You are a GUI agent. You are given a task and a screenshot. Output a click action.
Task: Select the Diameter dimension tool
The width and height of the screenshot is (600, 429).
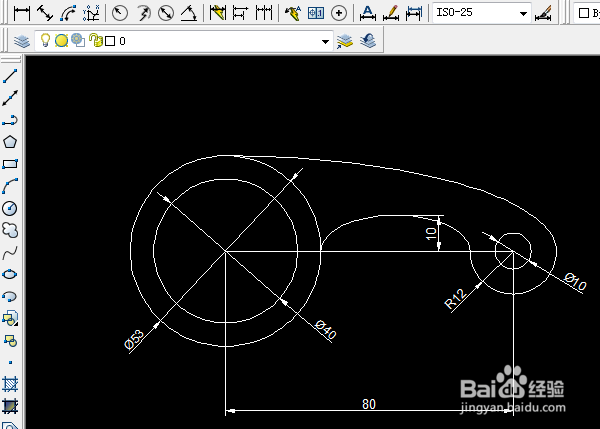tap(166, 13)
